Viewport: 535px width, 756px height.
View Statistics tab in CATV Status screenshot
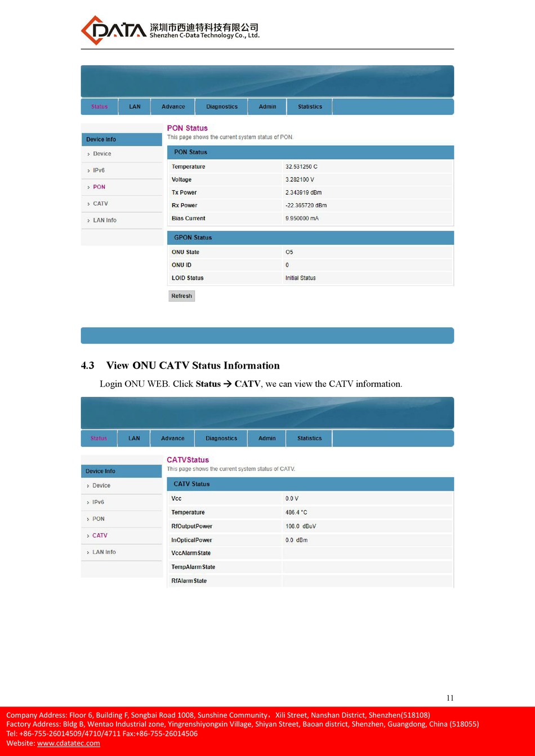[x=309, y=439]
